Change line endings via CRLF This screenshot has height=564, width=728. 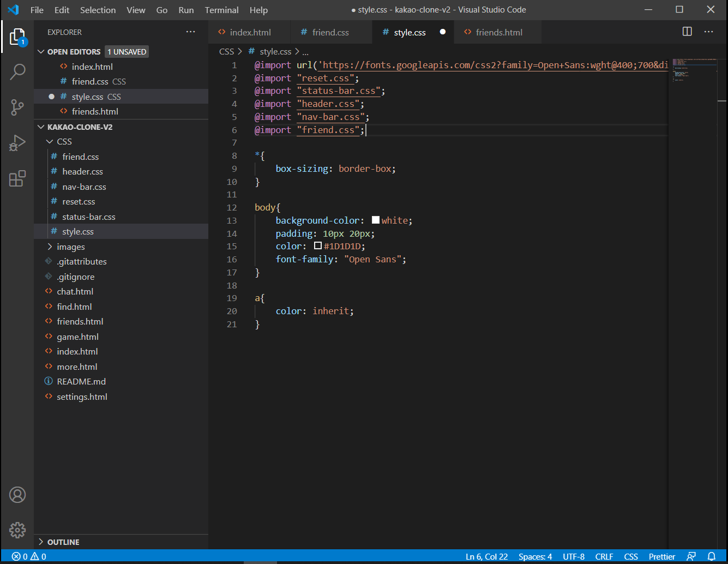[x=604, y=556]
